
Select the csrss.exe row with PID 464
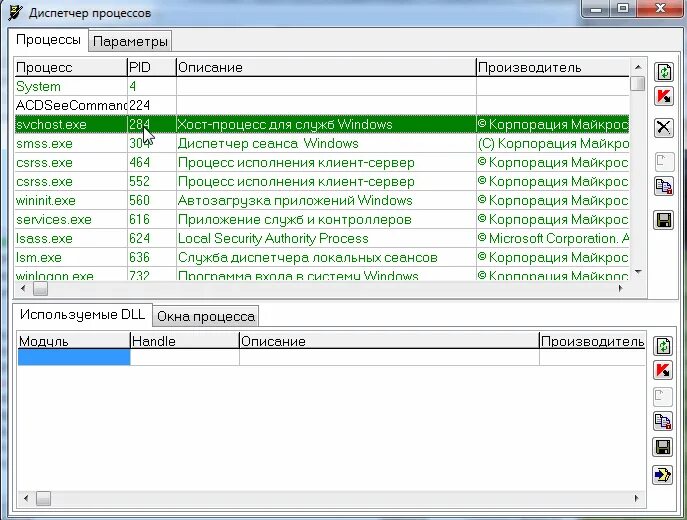pos(322,163)
